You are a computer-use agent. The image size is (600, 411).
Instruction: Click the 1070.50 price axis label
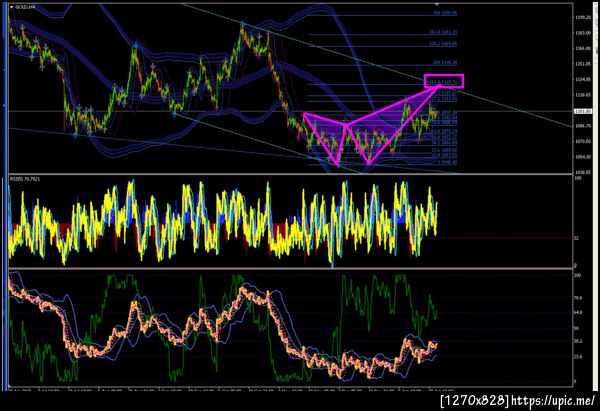tap(582, 142)
